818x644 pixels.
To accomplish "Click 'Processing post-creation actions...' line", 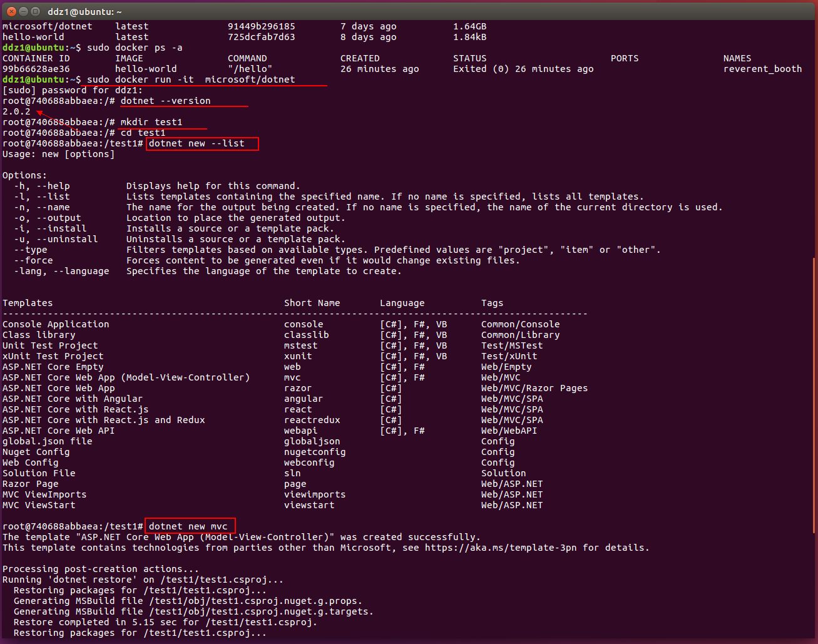I will 101,569.
